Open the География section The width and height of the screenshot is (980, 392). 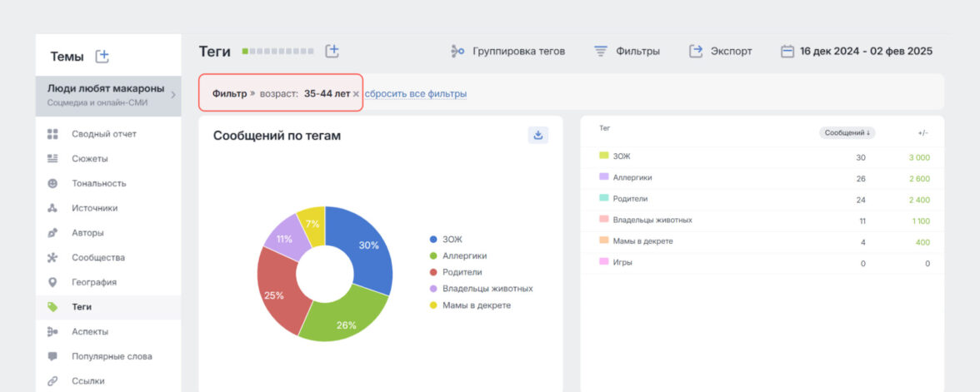point(93,282)
